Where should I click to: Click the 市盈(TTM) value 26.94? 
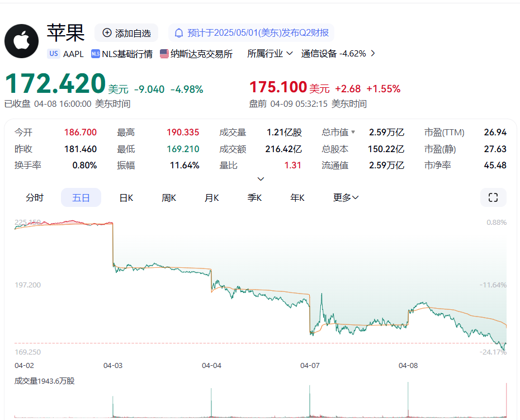495,133
